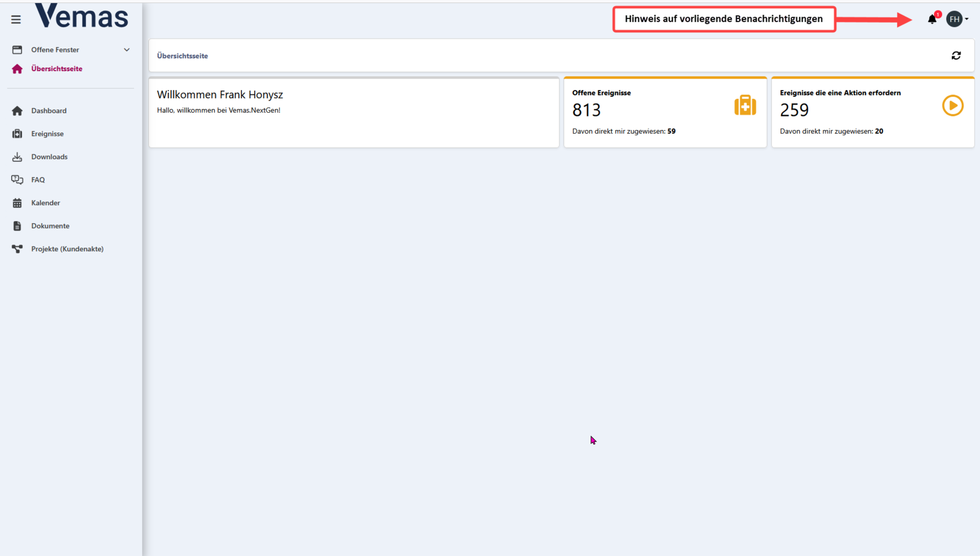
Task: Click the Kalender calendar icon
Action: coord(17,203)
